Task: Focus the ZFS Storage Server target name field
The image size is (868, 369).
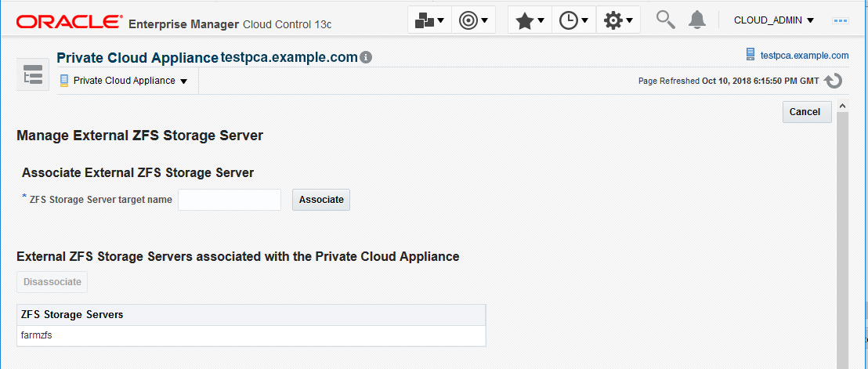Action: 230,200
